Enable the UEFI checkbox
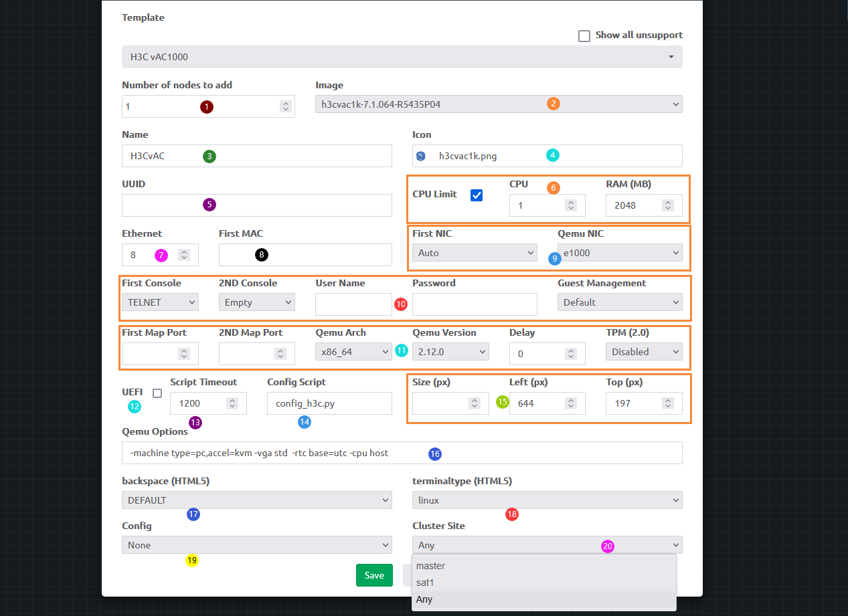 tap(157, 393)
